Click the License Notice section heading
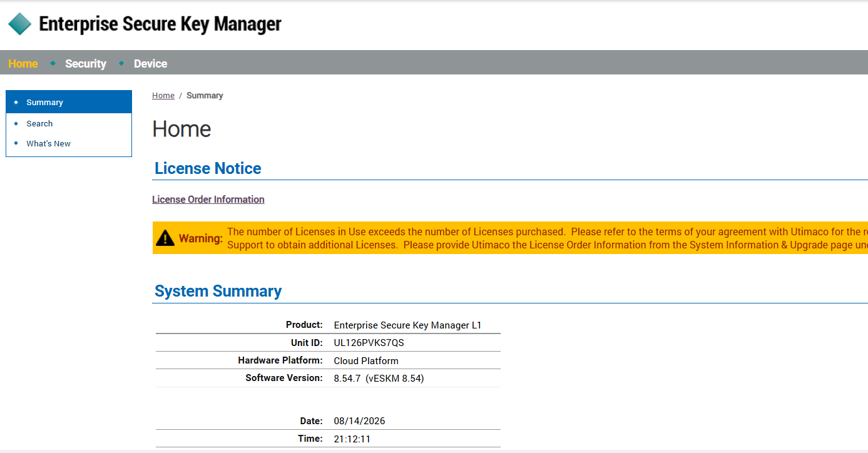The width and height of the screenshot is (868, 453). (208, 168)
